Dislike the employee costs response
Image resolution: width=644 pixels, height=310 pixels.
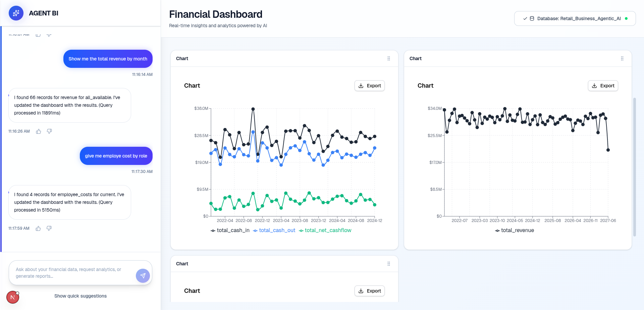click(x=49, y=228)
